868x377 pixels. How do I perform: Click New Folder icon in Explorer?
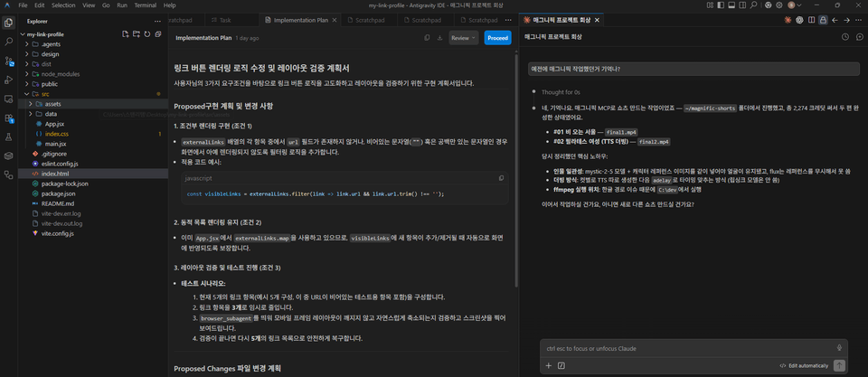point(137,34)
